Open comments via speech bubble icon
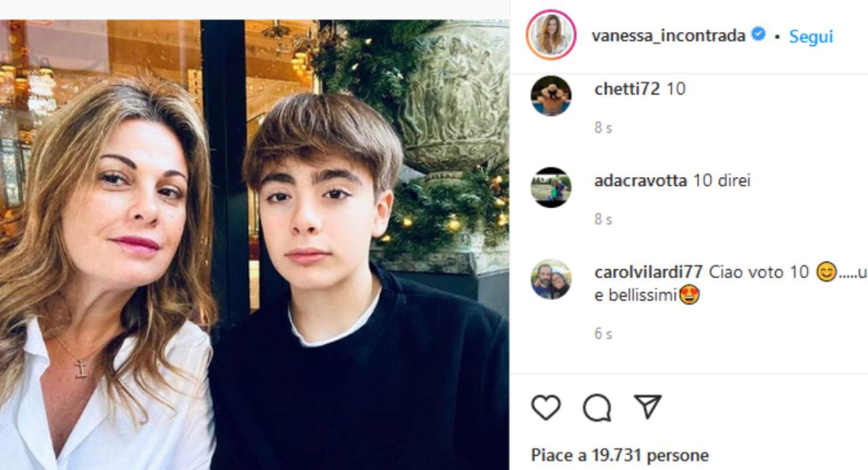This screenshot has width=868, height=470. point(597,407)
